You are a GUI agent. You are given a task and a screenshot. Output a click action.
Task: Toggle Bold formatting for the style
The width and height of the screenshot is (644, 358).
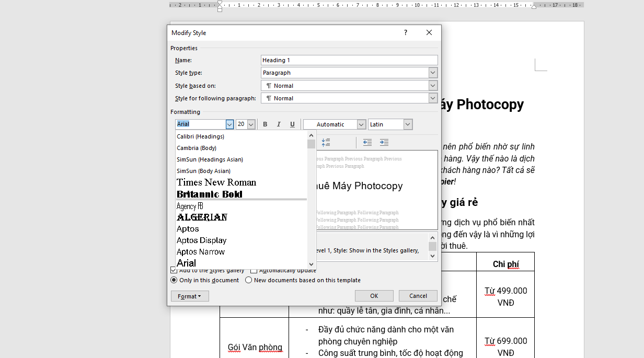click(265, 124)
